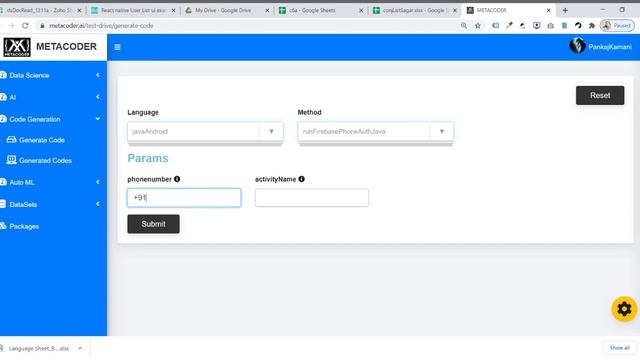This screenshot has width=640, height=360.
Task: Click the Generate Code sidebar icon
Action: 11,140
